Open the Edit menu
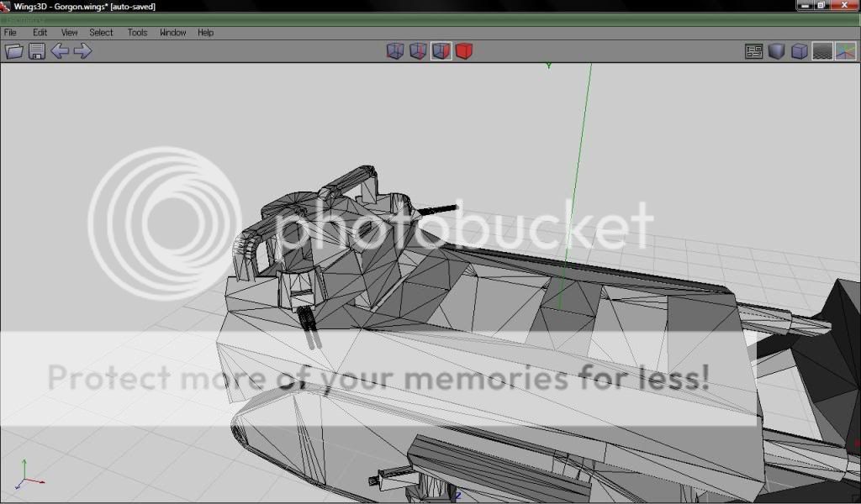 pos(40,33)
